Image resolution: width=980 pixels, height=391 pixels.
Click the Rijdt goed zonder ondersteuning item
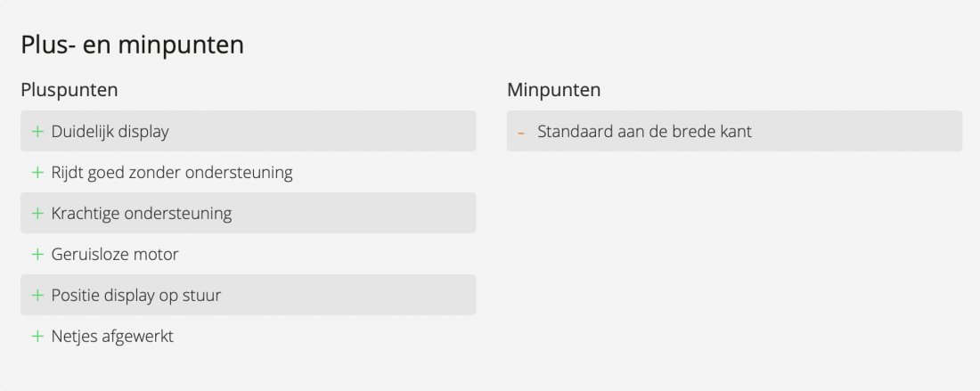tap(172, 172)
